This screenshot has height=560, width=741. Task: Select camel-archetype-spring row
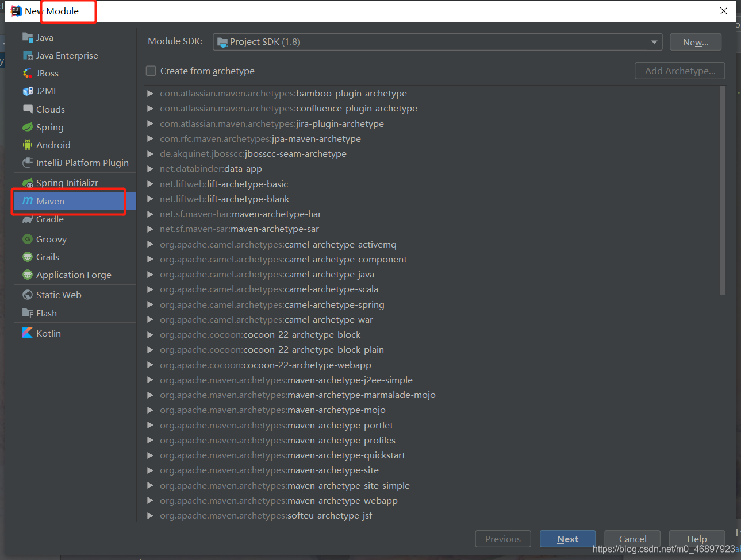tap(432, 304)
